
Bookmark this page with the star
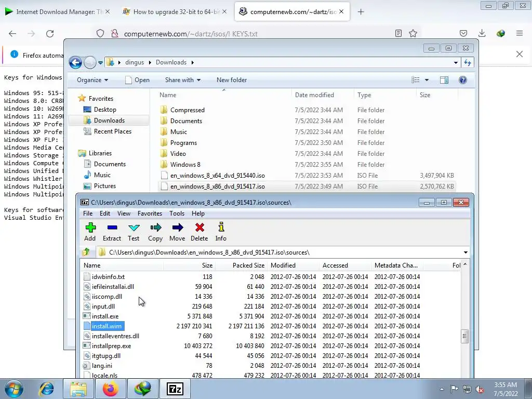click(413, 33)
